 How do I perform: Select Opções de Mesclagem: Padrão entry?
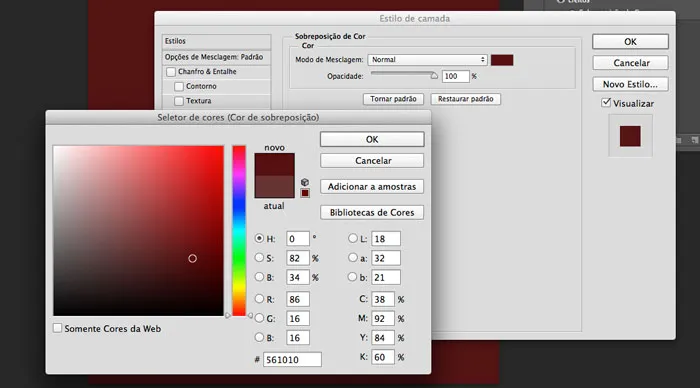pos(217,57)
